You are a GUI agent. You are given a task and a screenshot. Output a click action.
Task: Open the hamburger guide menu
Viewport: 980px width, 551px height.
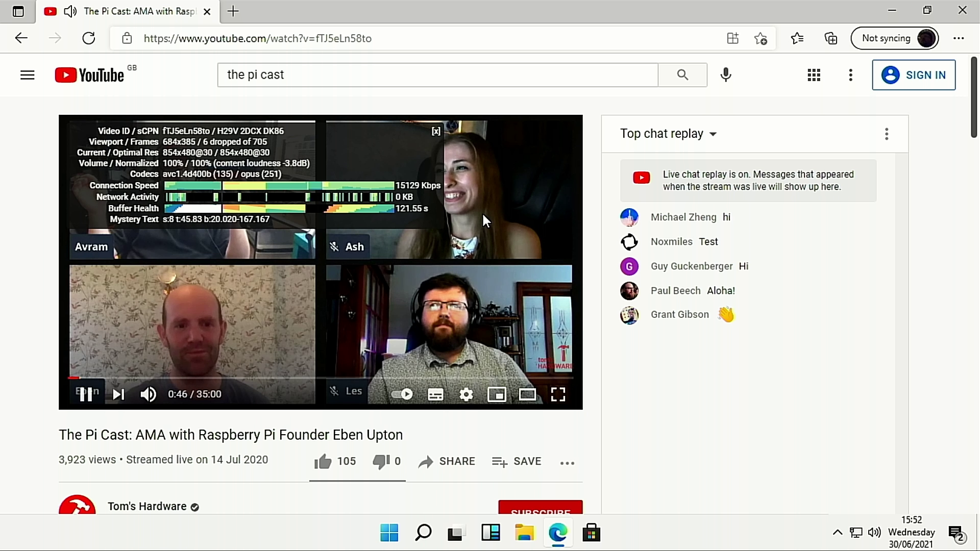click(x=28, y=75)
